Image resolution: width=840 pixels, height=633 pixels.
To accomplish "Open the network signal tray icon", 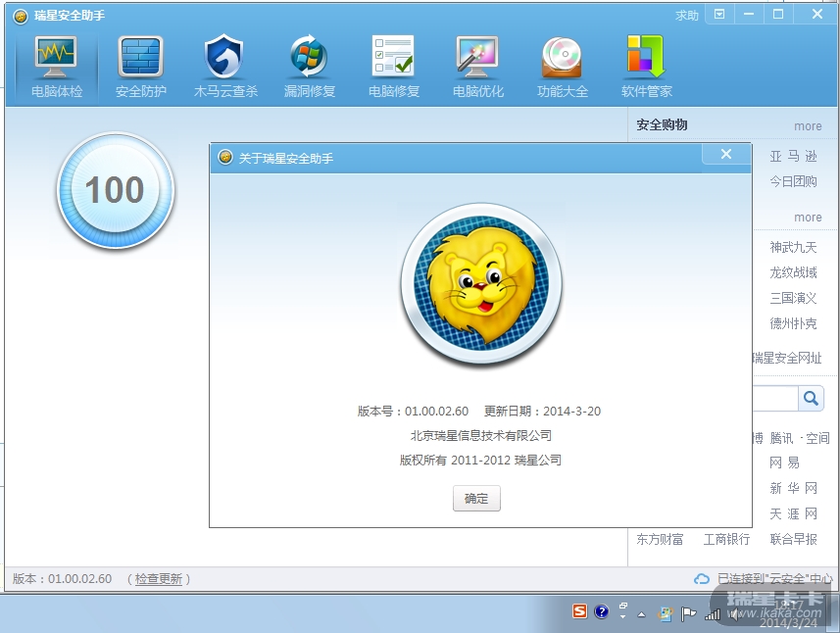I will (712, 614).
